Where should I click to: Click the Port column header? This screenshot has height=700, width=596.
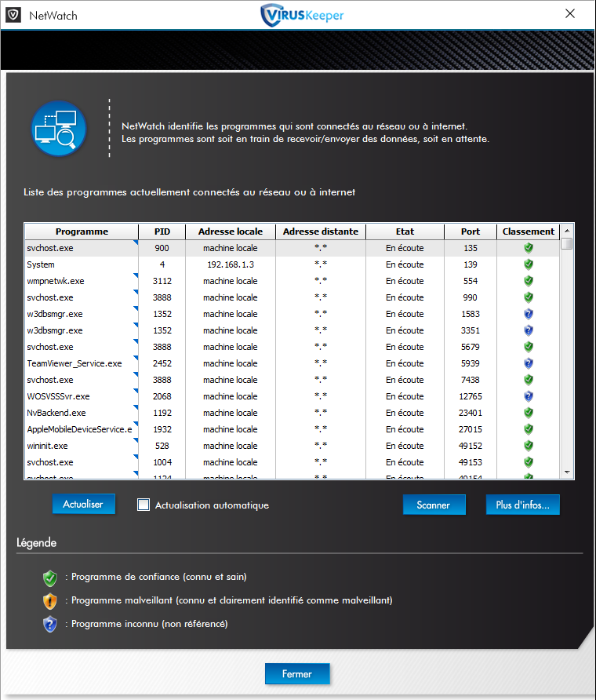pos(470,232)
